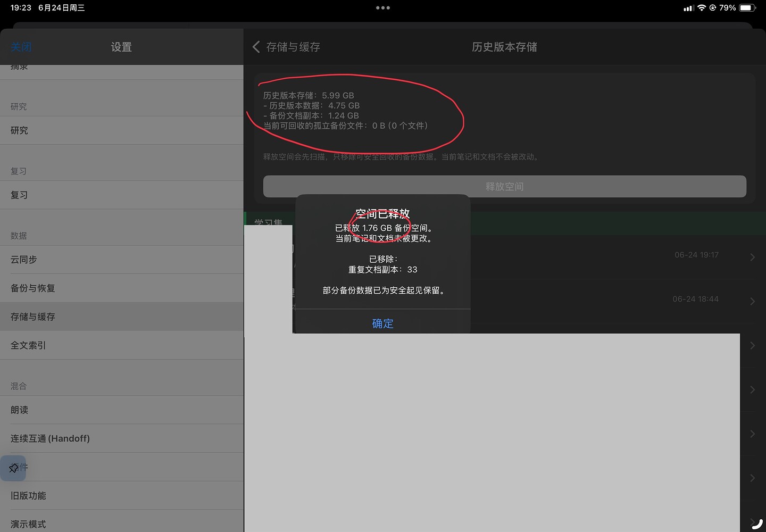Open the 复习 settings item
The height and width of the screenshot is (532, 766).
tap(122, 195)
